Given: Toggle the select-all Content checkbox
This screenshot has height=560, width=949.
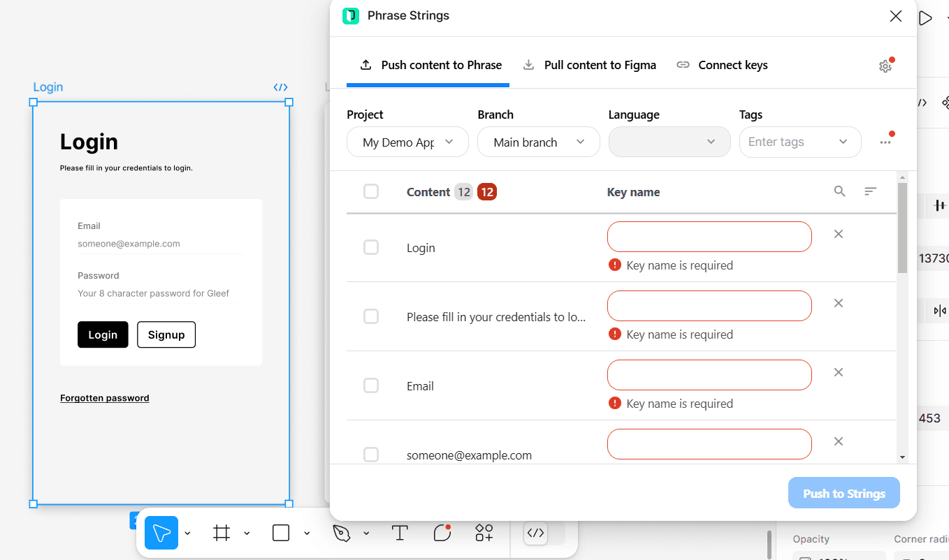Looking at the screenshot, I should click(371, 191).
